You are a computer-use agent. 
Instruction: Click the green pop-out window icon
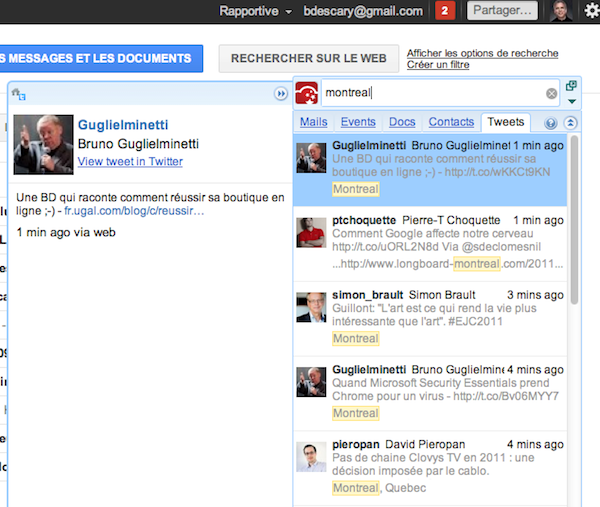571,86
